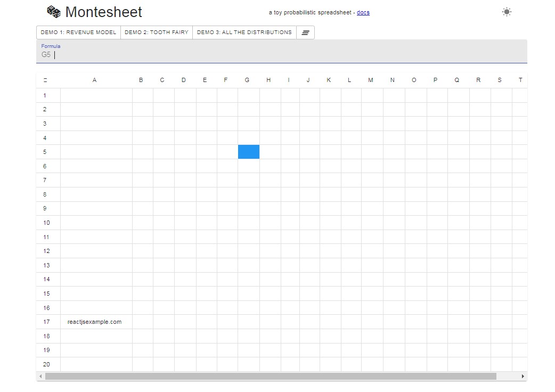
Task: Click the Montesheet dice logo icon
Action: click(x=54, y=11)
